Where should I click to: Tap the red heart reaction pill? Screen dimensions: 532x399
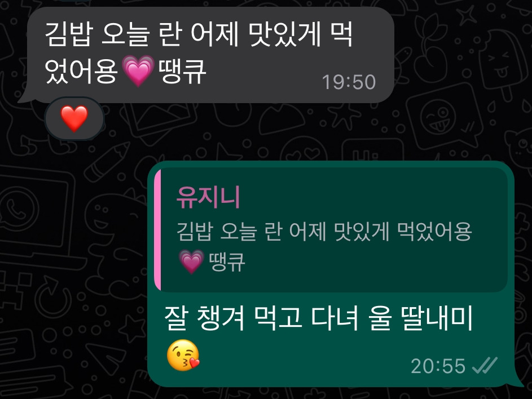tap(74, 118)
